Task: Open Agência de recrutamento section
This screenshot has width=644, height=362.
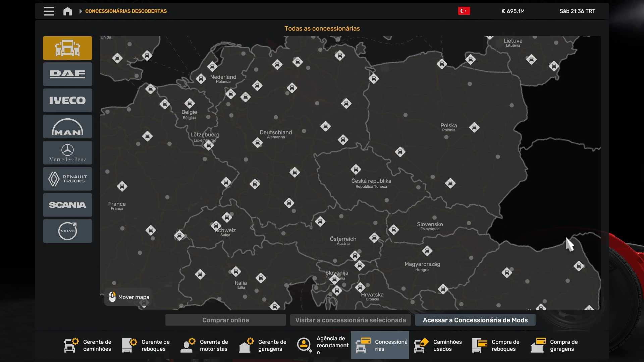Action: click(322, 345)
